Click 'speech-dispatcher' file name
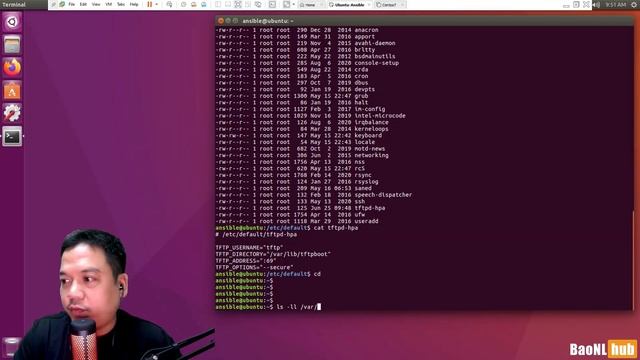The image size is (640, 360). click(383, 195)
